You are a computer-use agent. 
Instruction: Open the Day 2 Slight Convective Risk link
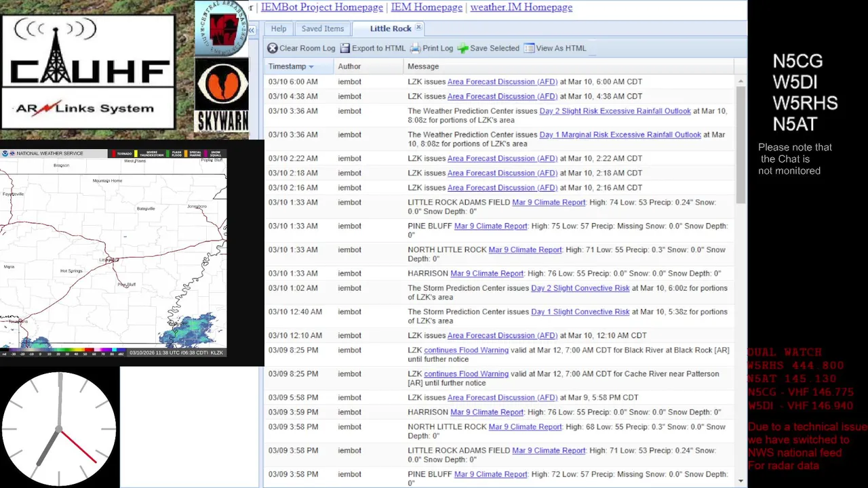[580, 288]
